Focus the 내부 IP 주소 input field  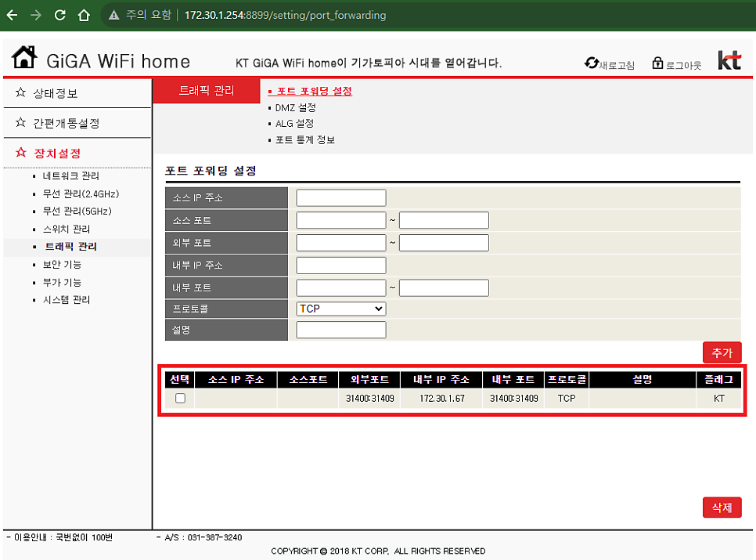341,266
